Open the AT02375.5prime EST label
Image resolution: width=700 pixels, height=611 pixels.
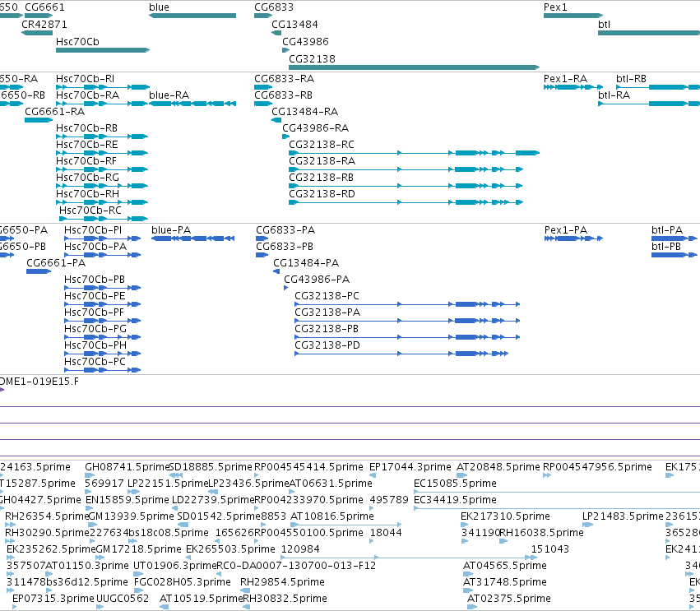click(x=509, y=599)
